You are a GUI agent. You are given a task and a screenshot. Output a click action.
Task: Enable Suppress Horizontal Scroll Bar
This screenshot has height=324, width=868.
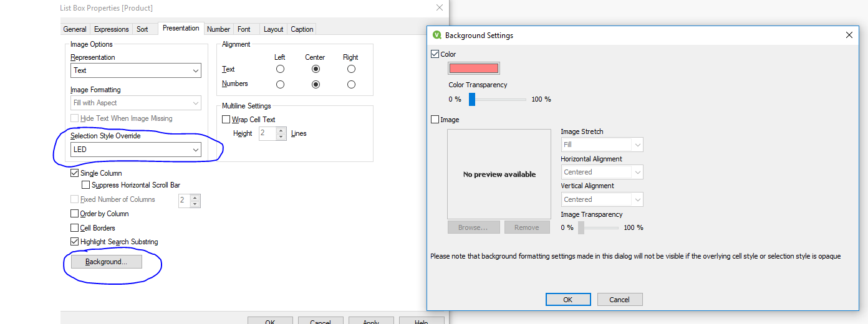pos(86,185)
